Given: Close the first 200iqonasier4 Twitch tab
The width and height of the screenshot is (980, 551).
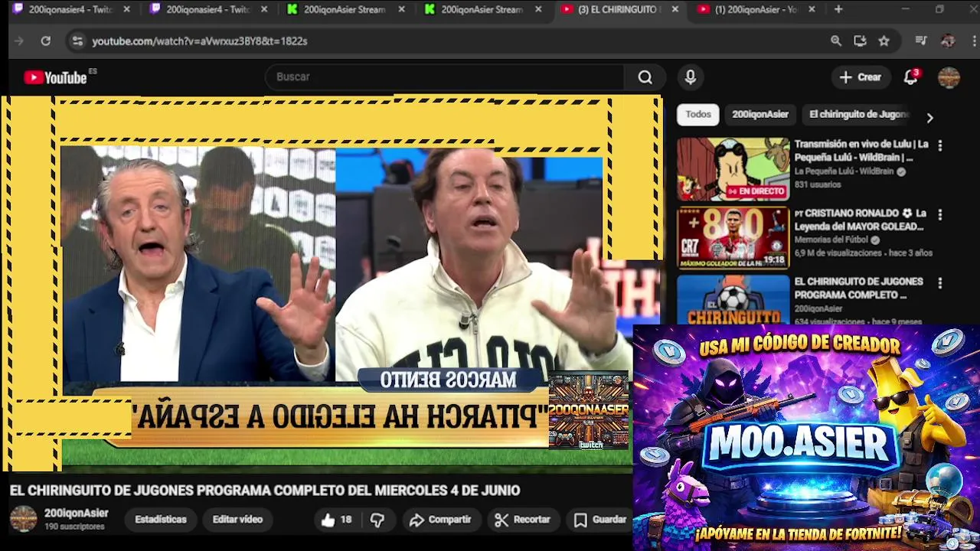Looking at the screenshot, I should point(127,9).
